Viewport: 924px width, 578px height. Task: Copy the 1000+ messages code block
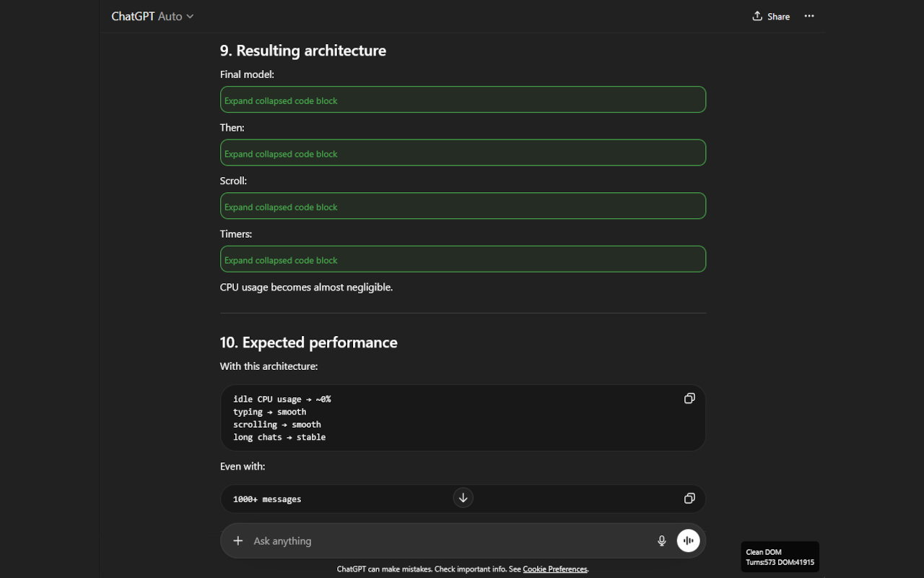point(689,499)
